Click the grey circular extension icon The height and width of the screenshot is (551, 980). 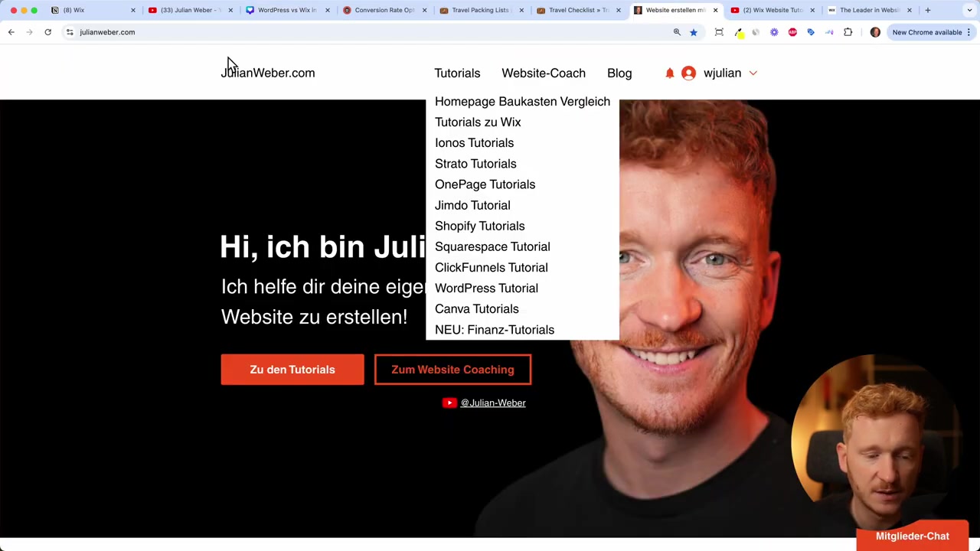[x=756, y=32]
